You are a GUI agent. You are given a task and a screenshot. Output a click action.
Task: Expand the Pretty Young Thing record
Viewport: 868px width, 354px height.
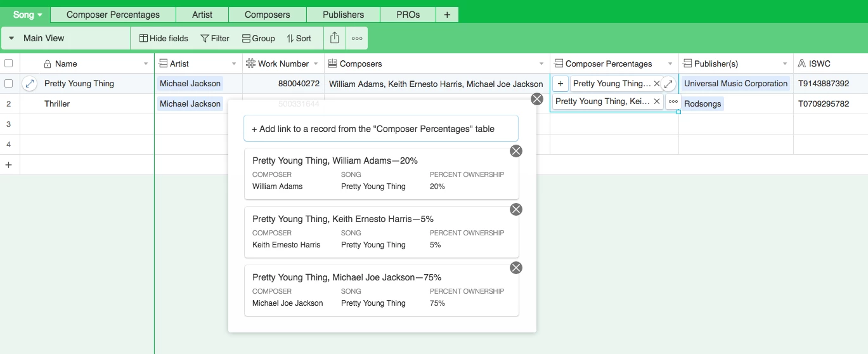[29, 83]
